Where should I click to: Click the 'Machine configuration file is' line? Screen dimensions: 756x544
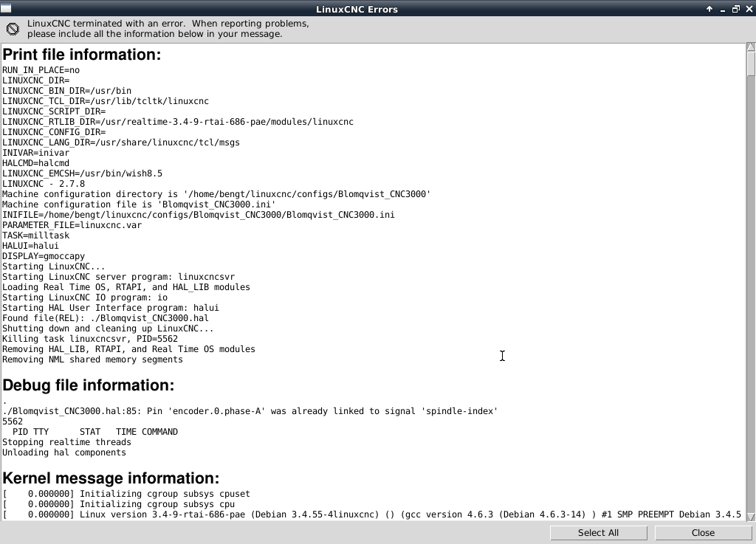point(139,204)
